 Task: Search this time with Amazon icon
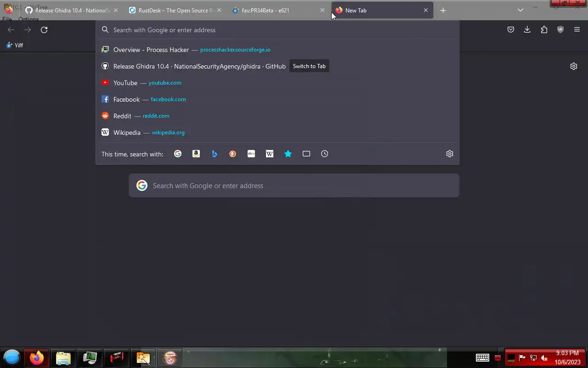tap(196, 154)
